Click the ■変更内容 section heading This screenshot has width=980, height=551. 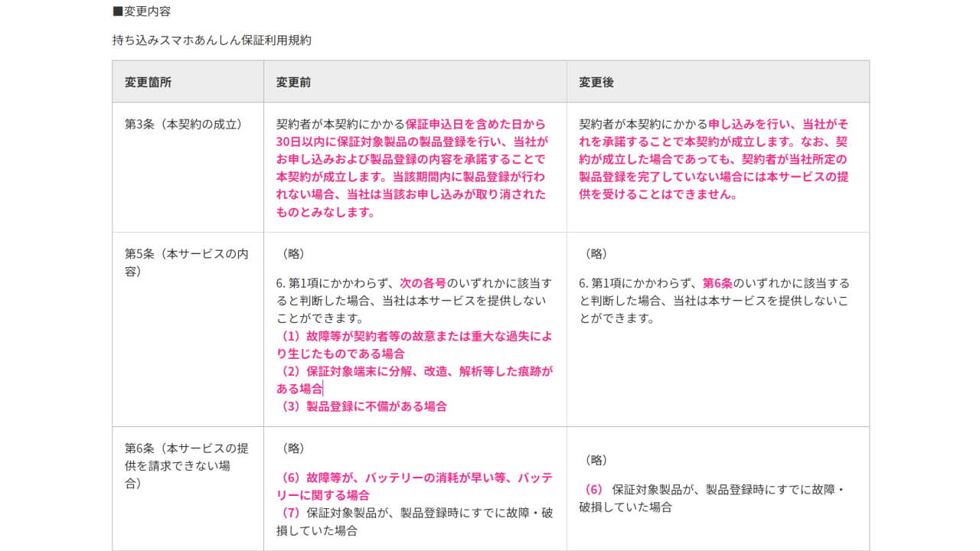(142, 11)
